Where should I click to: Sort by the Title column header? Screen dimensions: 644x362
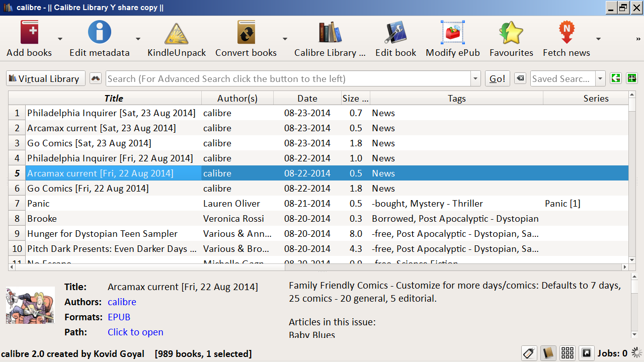coord(114,99)
